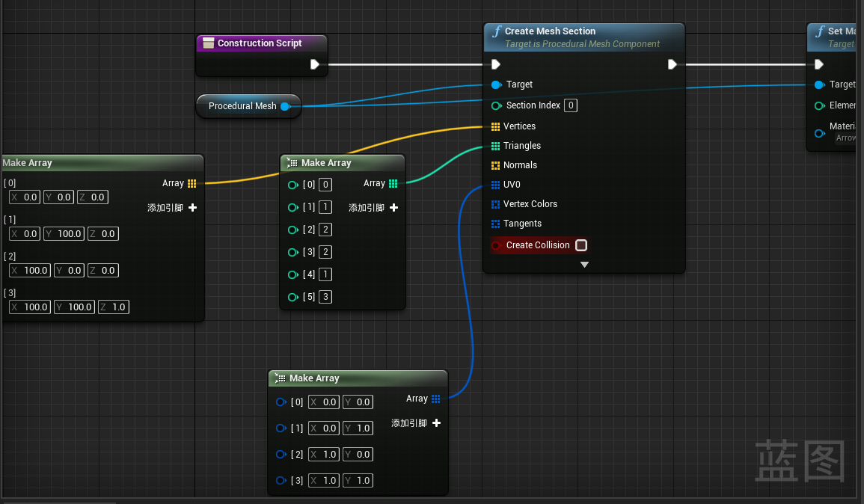Screen dimensions: 864x504
Task: Click the Vertices array pin on Create Mesh Section
Action: tap(494, 126)
